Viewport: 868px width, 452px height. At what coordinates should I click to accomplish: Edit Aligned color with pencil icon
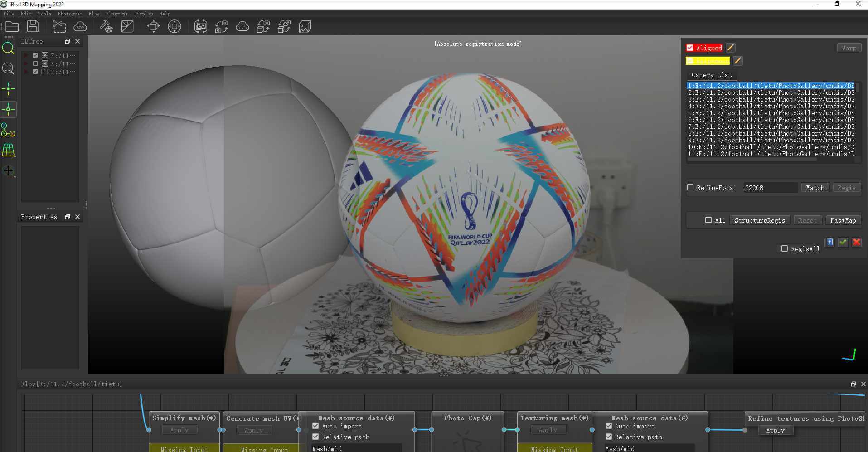731,48
